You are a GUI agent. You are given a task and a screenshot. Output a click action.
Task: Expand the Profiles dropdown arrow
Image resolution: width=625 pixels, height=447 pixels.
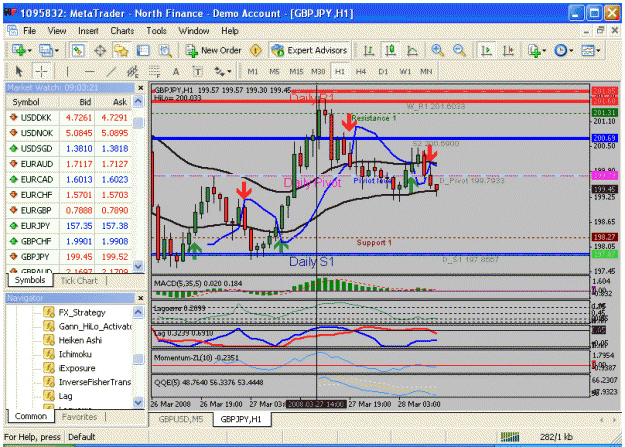pos(57,51)
